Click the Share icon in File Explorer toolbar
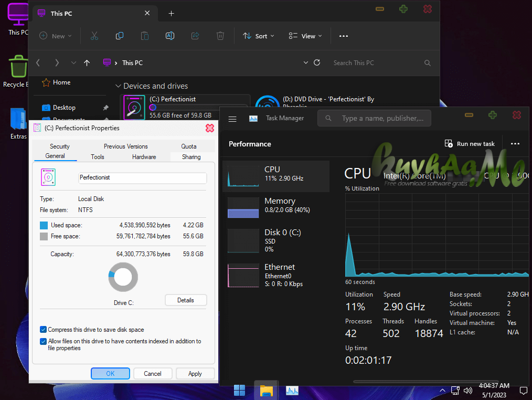Viewport: 532px width, 400px height. point(195,36)
